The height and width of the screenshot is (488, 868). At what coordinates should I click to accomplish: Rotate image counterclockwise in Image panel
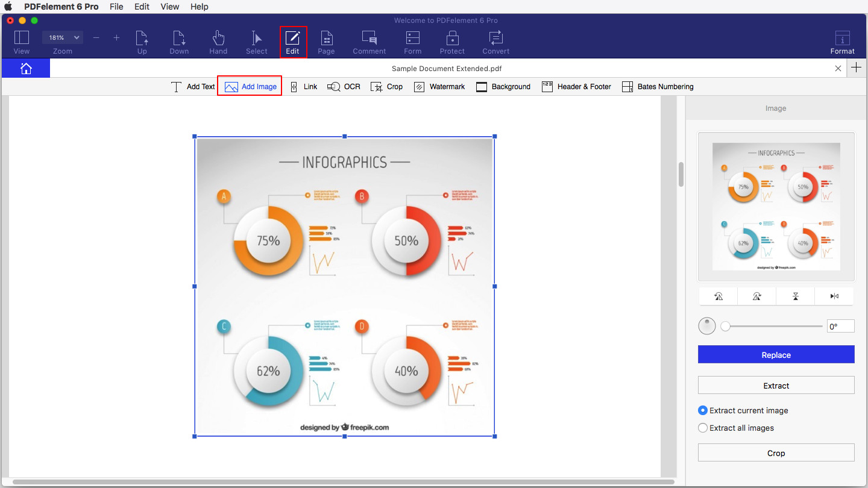718,296
